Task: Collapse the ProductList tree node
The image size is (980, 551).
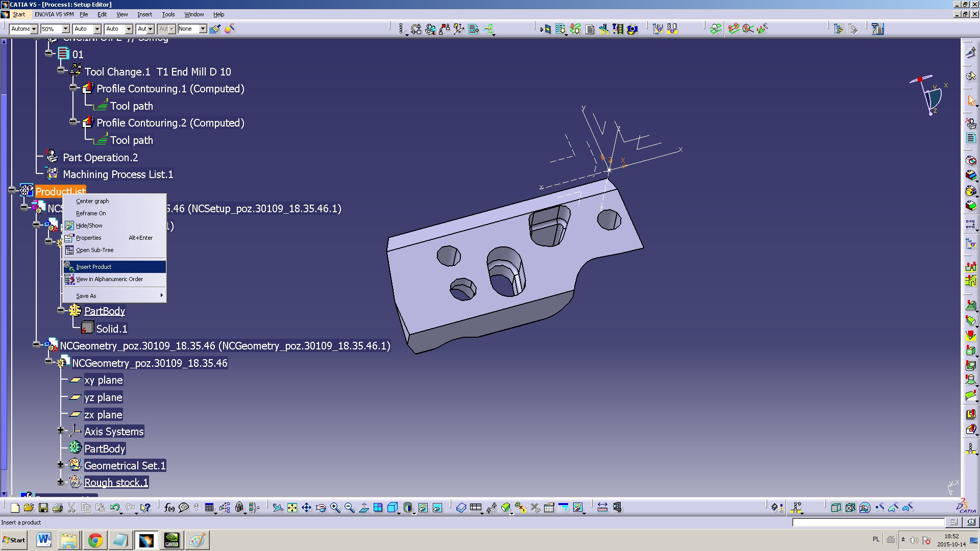Action: [x=12, y=190]
